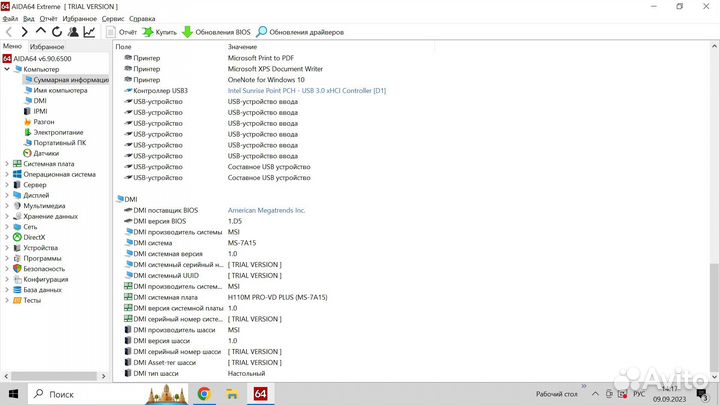Viewport: 720px width, 405px height.
Task: Click the main panel vertical scrollbar up arrow
Action: tap(714, 46)
